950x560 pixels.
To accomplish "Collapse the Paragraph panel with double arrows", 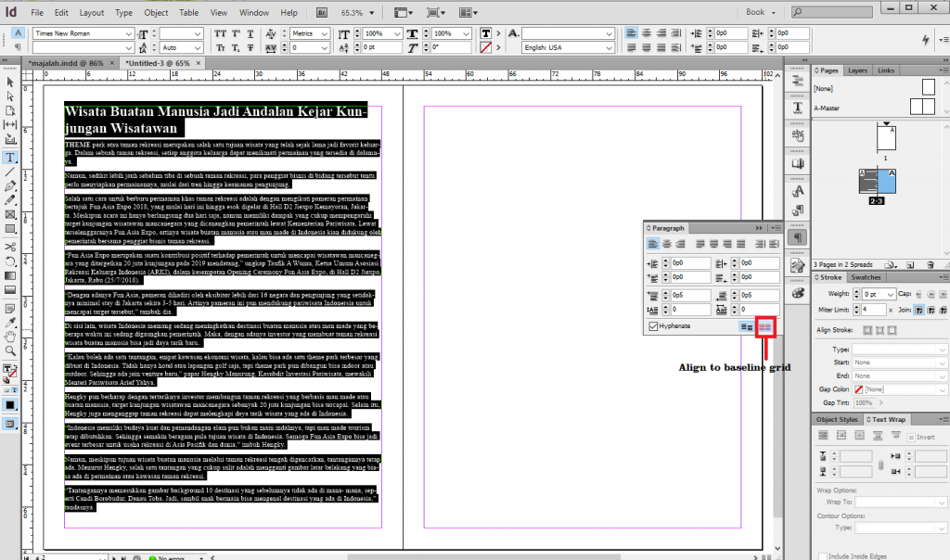I will (759, 228).
